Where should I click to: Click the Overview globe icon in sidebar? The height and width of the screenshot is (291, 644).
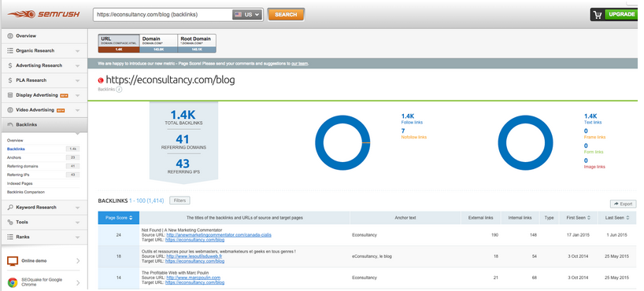pyautogui.click(x=10, y=35)
